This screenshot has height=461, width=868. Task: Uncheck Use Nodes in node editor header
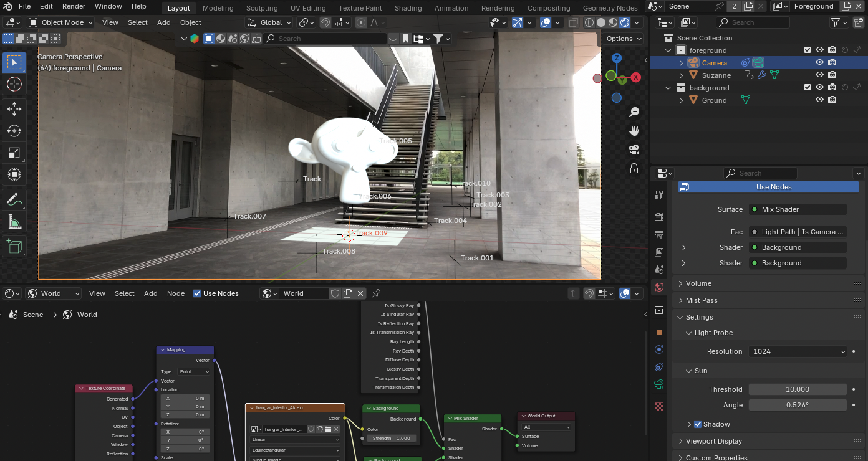197,293
